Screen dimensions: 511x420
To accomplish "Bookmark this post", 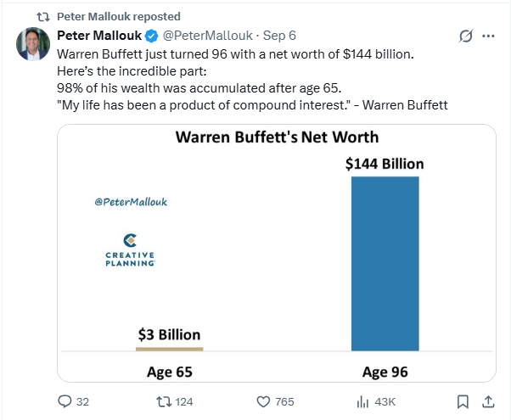I will tap(463, 401).
